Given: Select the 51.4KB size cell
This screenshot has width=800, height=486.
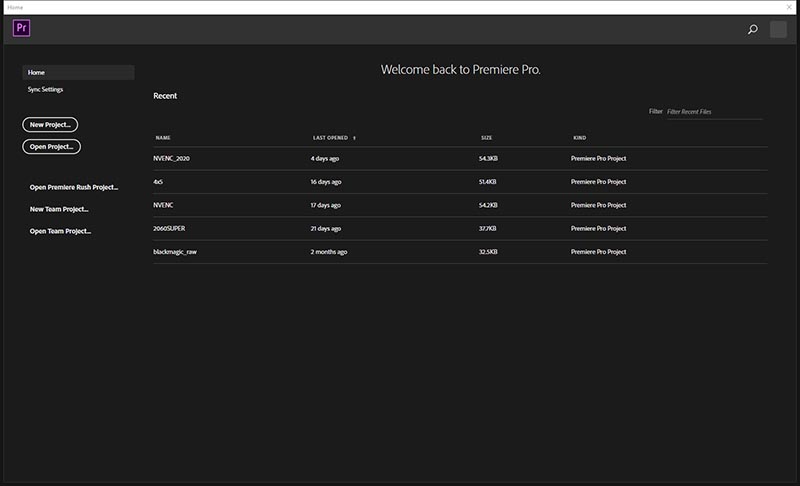Looking at the screenshot, I should (487, 182).
